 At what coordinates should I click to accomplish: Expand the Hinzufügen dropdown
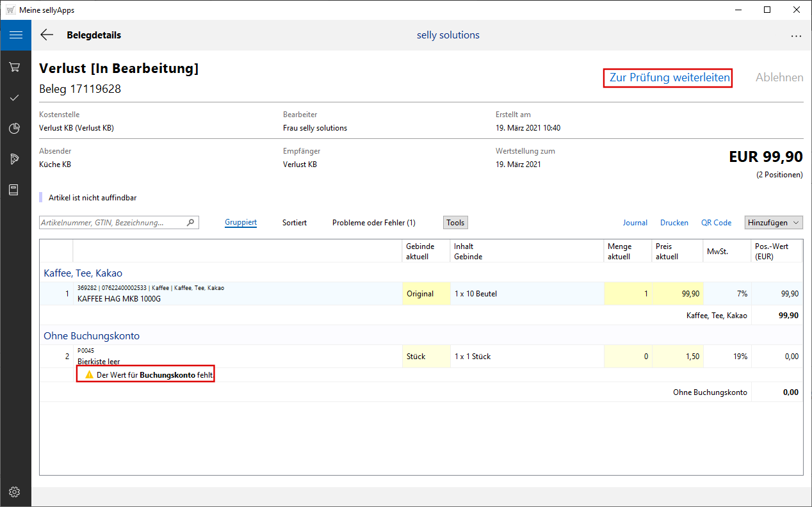tap(774, 223)
